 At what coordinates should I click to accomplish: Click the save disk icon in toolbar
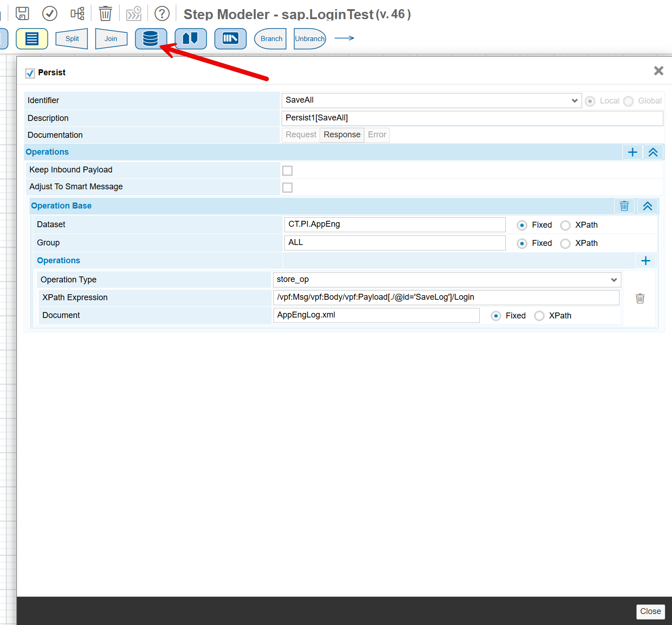pyautogui.click(x=22, y=14)
